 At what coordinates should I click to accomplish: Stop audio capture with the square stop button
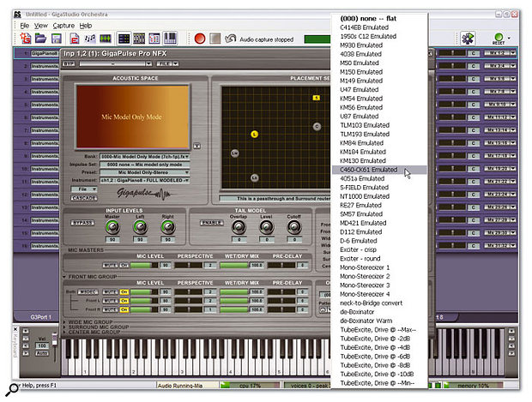pyautogui.click(x=215, y=39)
